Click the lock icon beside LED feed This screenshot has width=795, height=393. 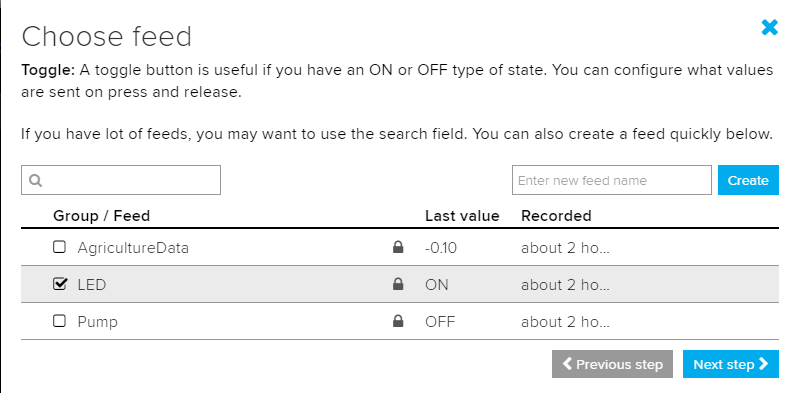398,284
